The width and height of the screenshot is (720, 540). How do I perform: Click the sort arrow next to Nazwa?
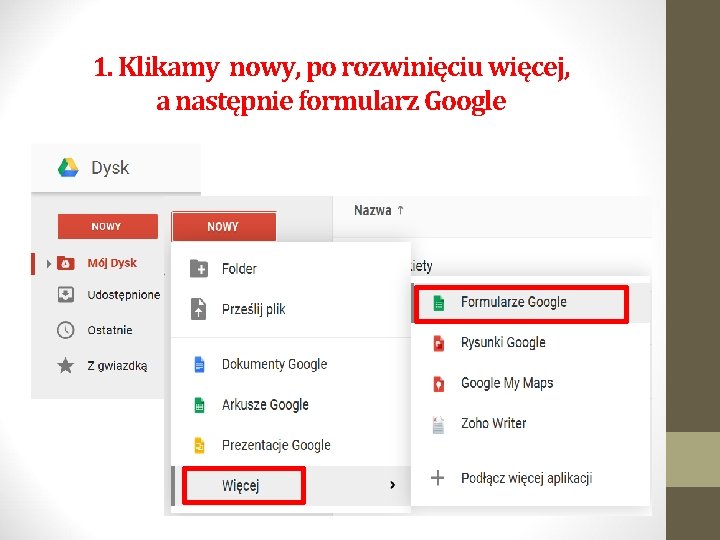(400, 210)
